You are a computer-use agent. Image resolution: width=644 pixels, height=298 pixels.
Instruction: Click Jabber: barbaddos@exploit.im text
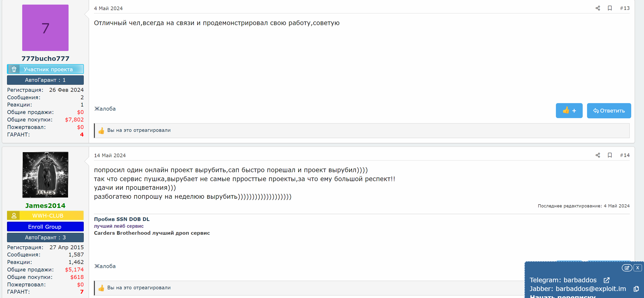(578, 289)
